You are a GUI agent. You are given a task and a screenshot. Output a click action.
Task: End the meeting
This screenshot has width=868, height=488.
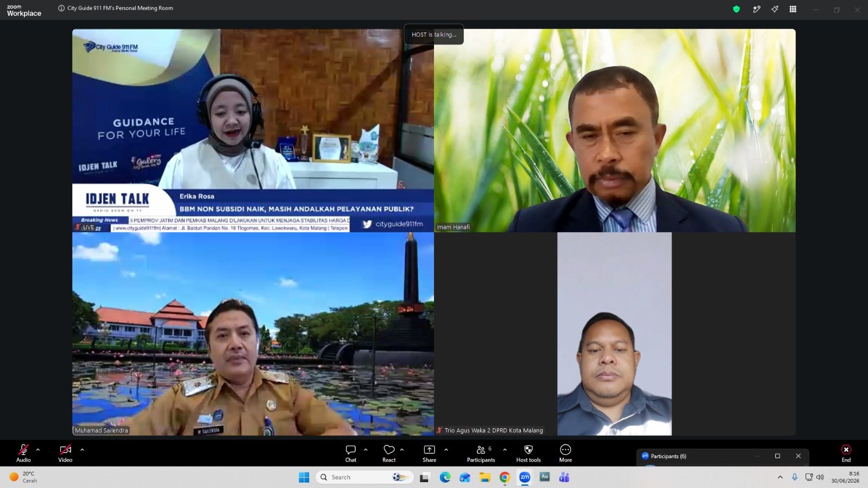[x=846, y=453]
